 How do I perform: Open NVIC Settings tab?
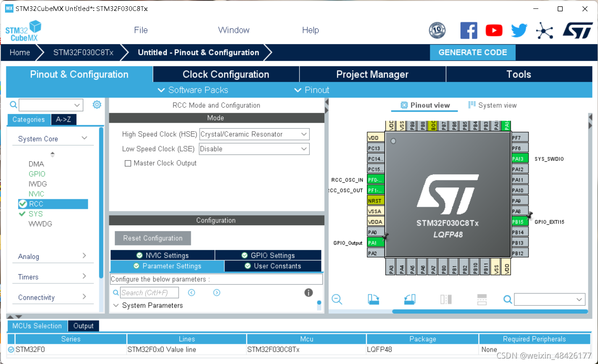[163, 255]
